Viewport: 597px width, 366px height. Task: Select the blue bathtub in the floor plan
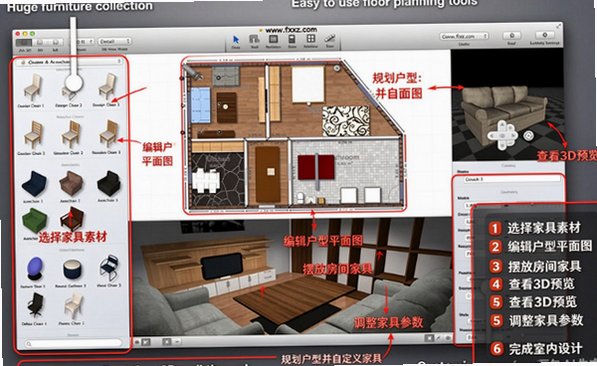[x=200, y=105]
